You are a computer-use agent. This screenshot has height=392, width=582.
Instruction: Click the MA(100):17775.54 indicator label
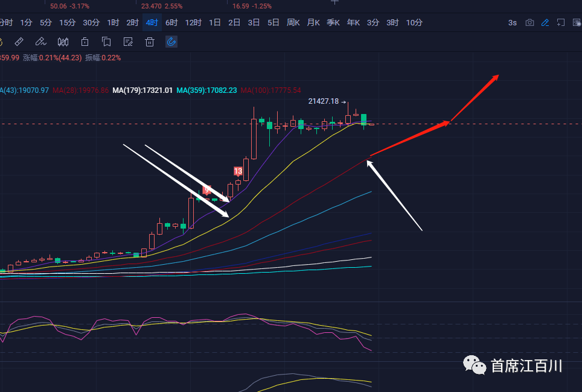(x=270, y=90)
